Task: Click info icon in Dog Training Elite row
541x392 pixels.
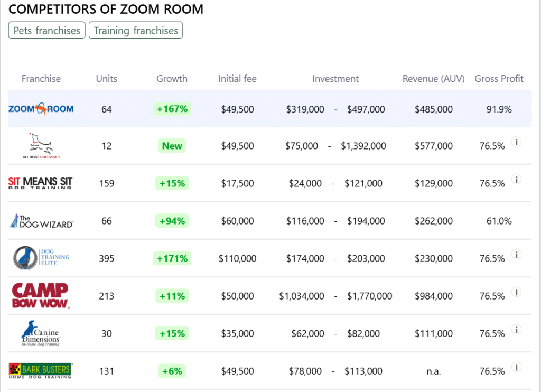Action: (x=516, y=255)
